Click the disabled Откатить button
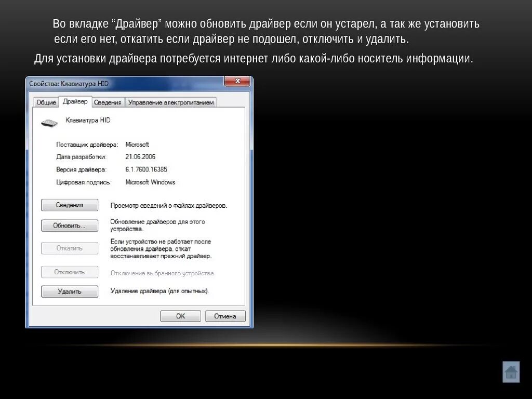Image resolution: width=532 pixels, height=399 pixels. point(70,248)
